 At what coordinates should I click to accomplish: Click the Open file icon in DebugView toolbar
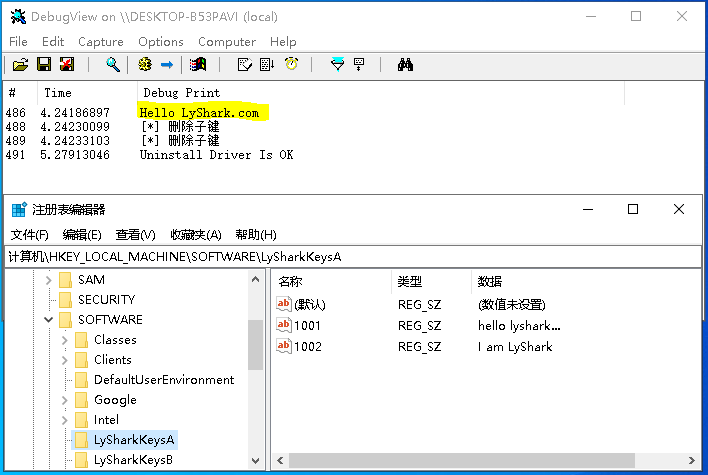coord(20,65)
